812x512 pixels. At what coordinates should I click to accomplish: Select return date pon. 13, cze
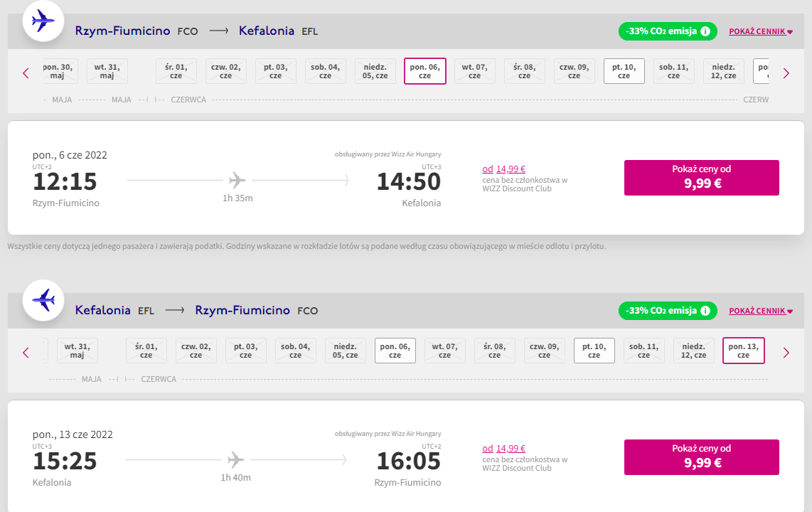click(743, 351)
